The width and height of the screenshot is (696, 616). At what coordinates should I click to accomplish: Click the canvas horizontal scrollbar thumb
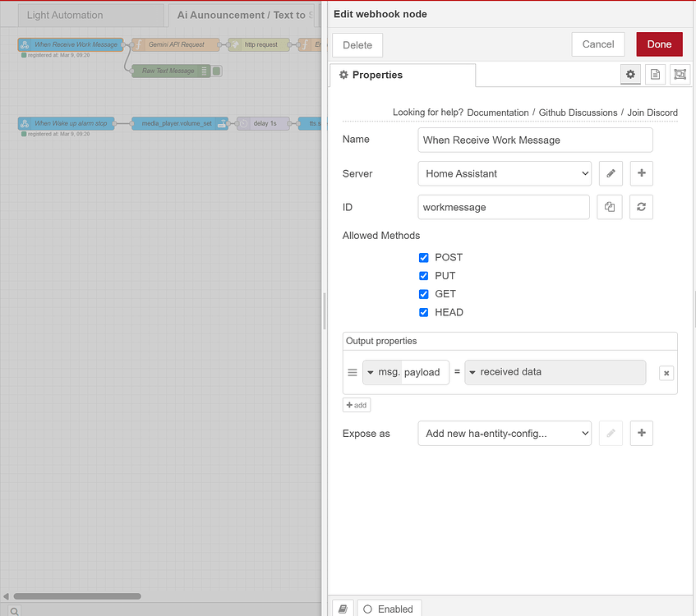click(77, 596)
